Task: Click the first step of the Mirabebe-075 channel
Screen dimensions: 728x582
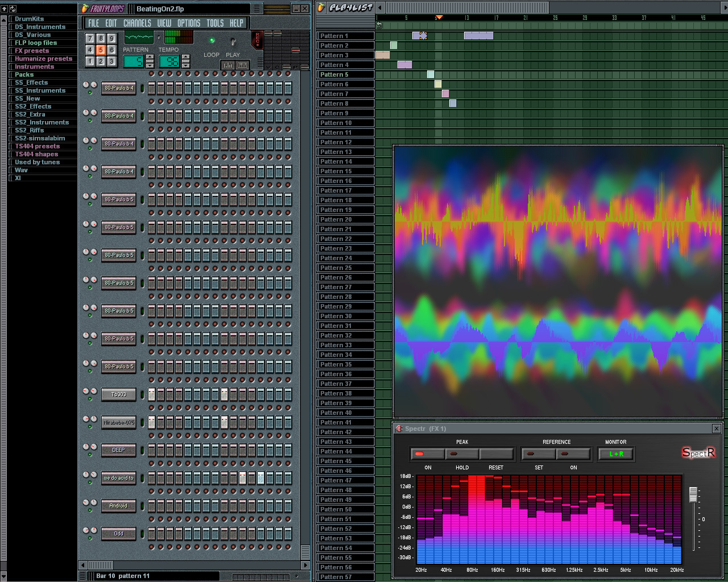Action: pos(151,422)
